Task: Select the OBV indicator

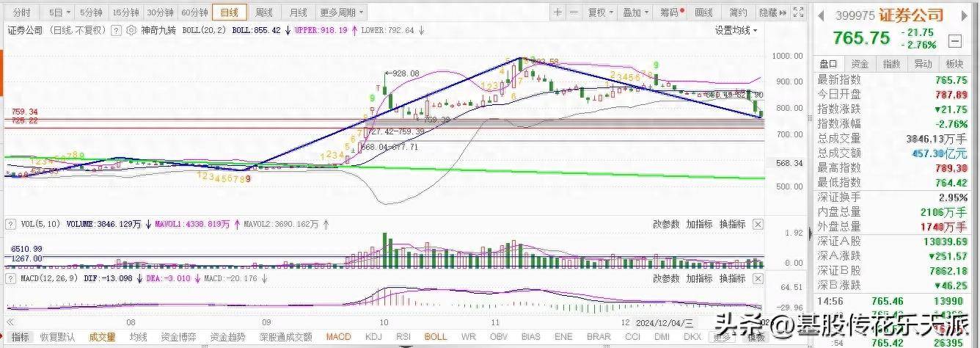Action: (x=499, y=337)
